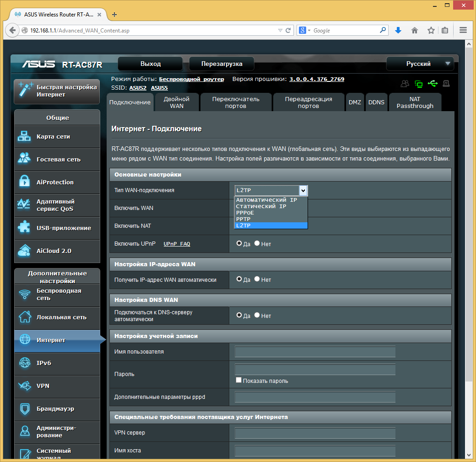
Task: Open IPv6 globe icon
Action: (x=25, y=362)
